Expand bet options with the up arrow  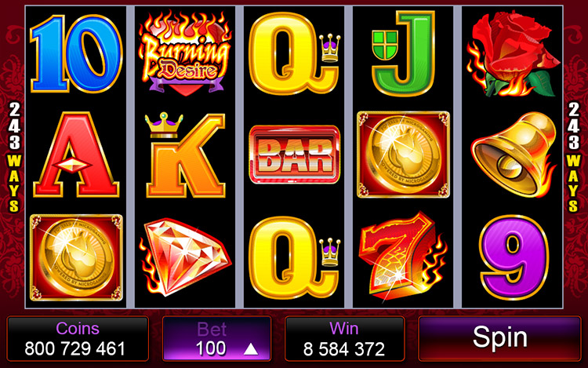[251, 350]
